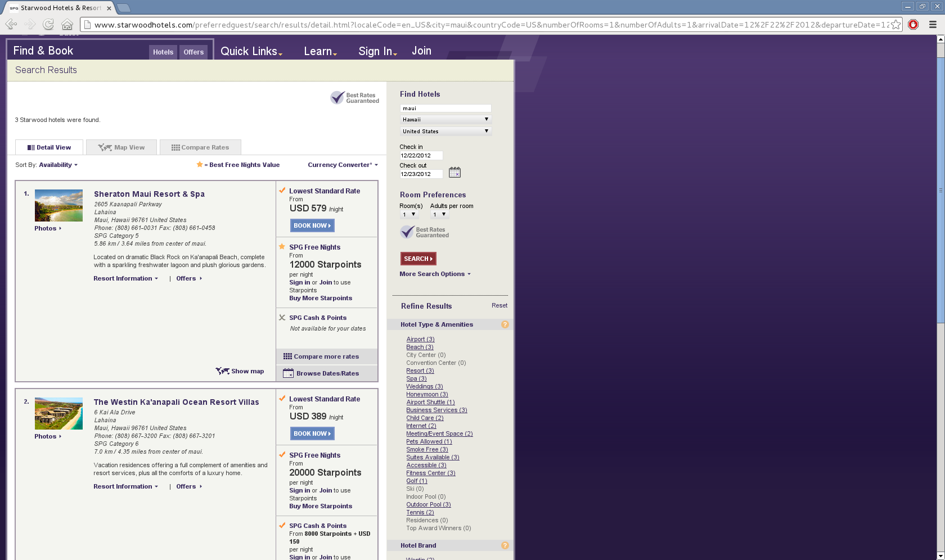Click the Hotel Brand help icon
This screenshot has height=560, width=945.
point(505,545)
